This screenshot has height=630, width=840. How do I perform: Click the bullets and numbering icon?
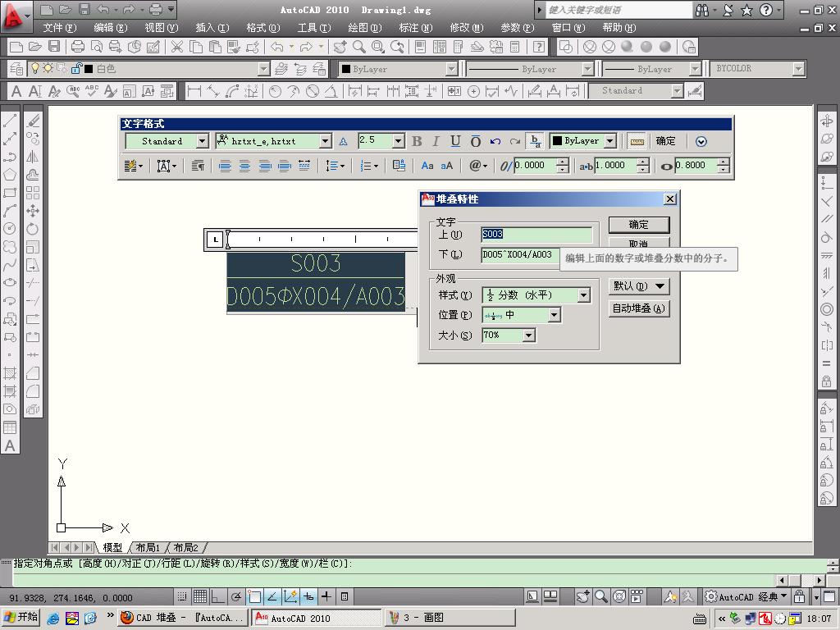(x=368, y=166)
